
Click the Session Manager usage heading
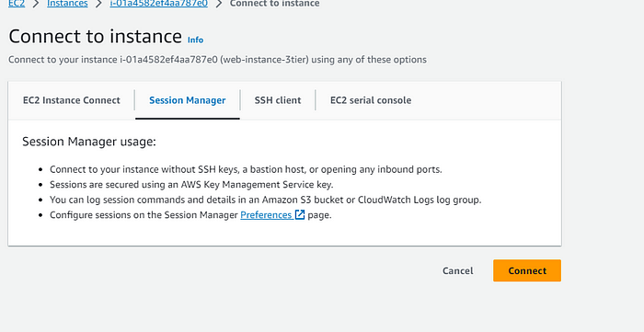(89, 142)
